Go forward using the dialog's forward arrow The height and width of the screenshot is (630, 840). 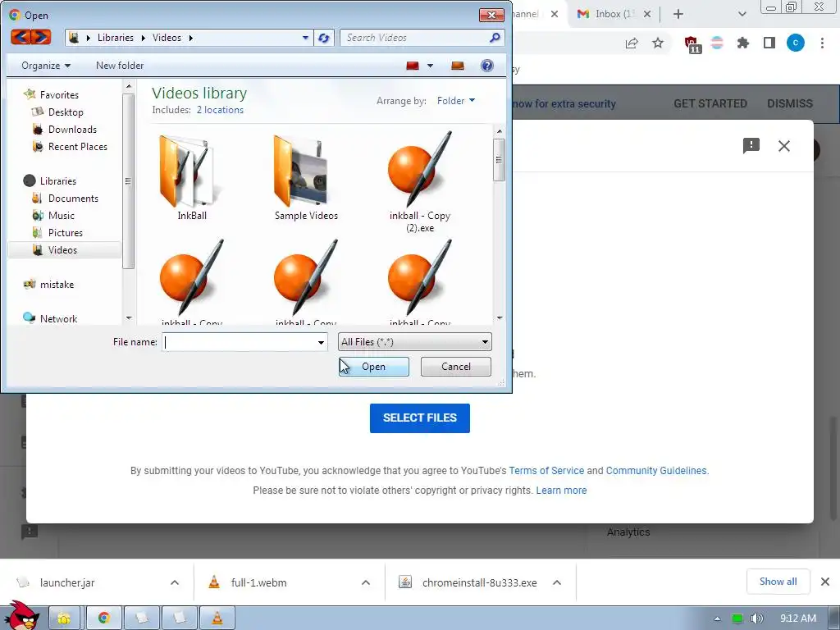(x=41, y=37)
